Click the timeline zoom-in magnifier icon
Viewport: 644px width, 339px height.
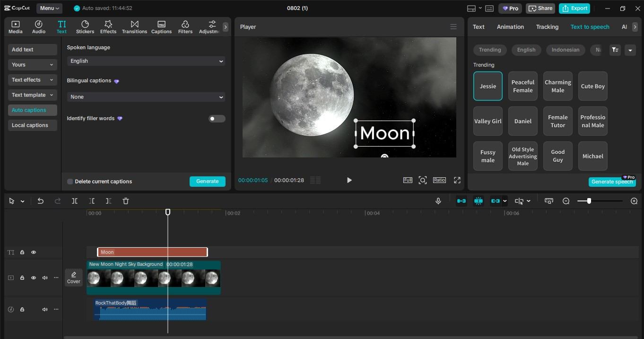(634, 201)
